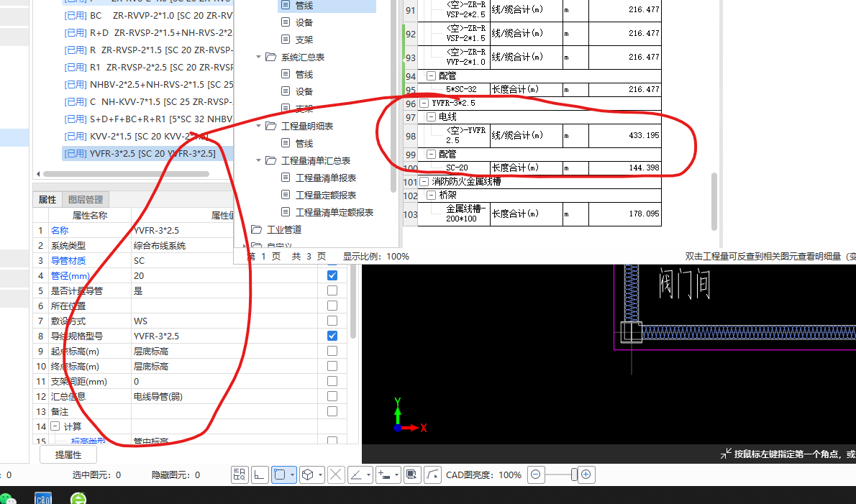
Task: Click the dynamic input plus-bar icon
Action: 384,475
